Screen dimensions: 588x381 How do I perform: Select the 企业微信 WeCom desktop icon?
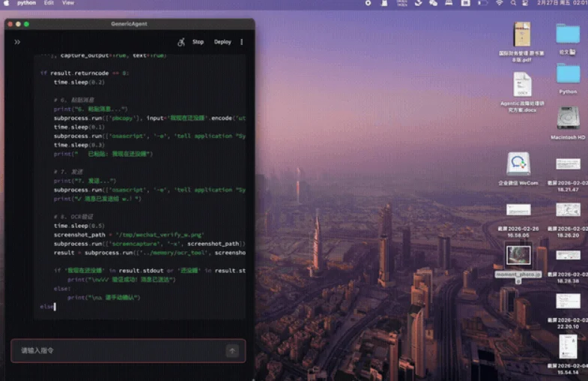(x=518, y=164)
